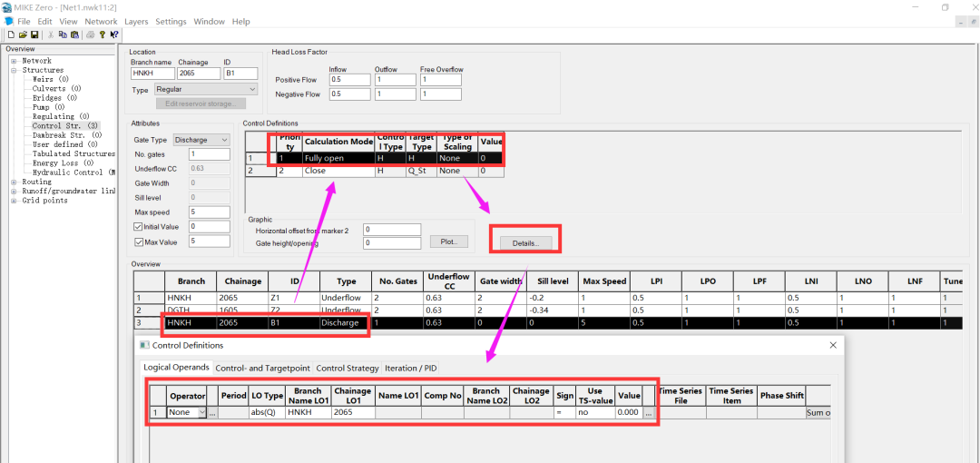Image resolution: width=980 pixels, height=463 pixels.
Task: Cut the selection with the scissors icon
Action: (x=51, y=35)
